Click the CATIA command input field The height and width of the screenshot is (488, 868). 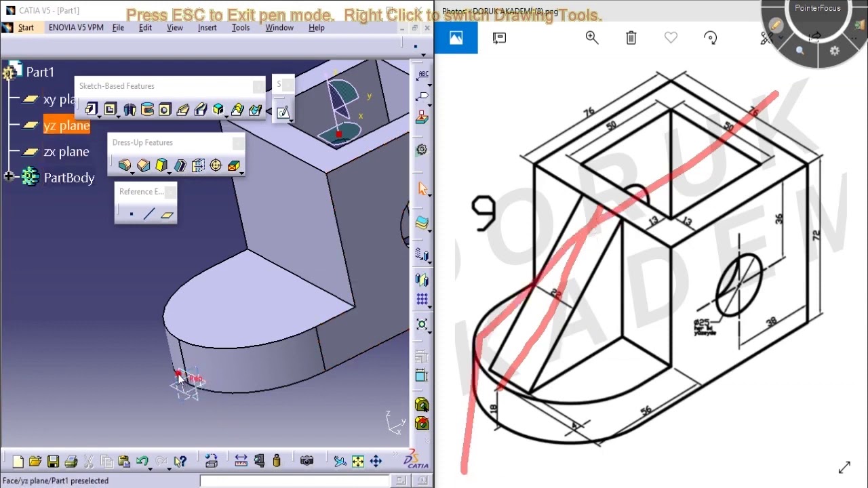[294, 481]
